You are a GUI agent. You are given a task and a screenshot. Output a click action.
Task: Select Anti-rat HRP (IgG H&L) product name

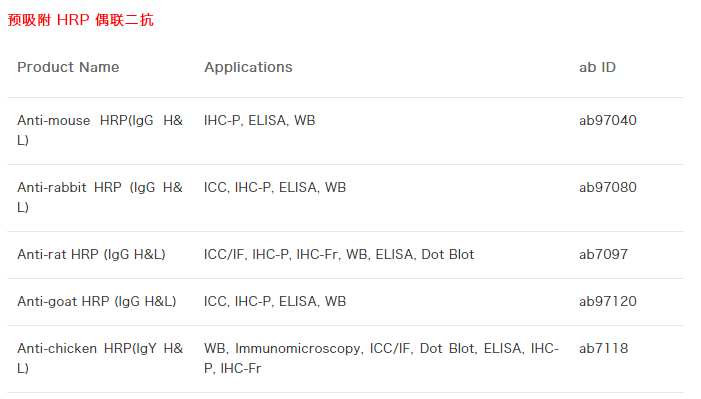[x=91, y=255]
